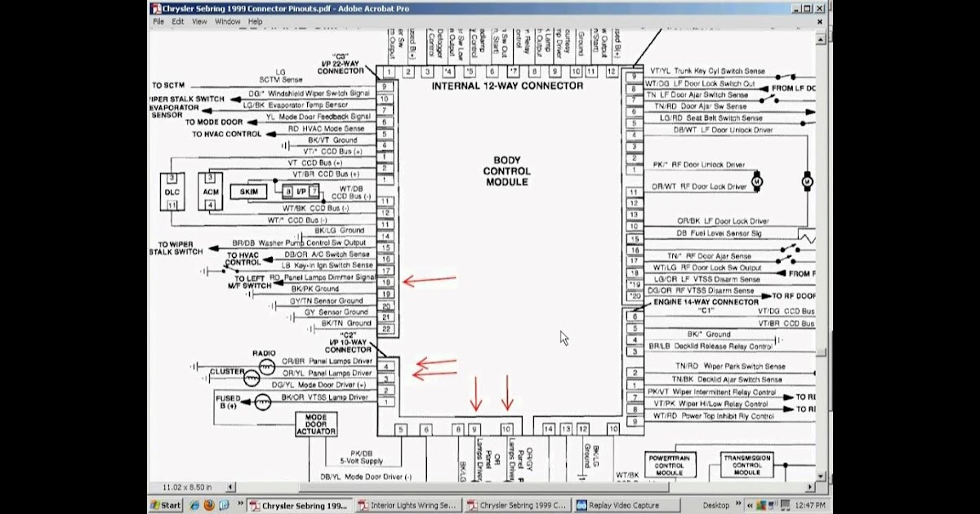This screenshot has width=980, height=514.
Task: Open the File menu
Action: pyautogui.click(x=158, y=22)
